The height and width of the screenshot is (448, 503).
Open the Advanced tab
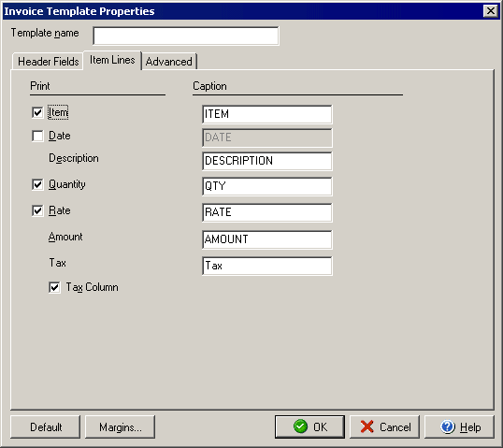click(x=169, y=62)
